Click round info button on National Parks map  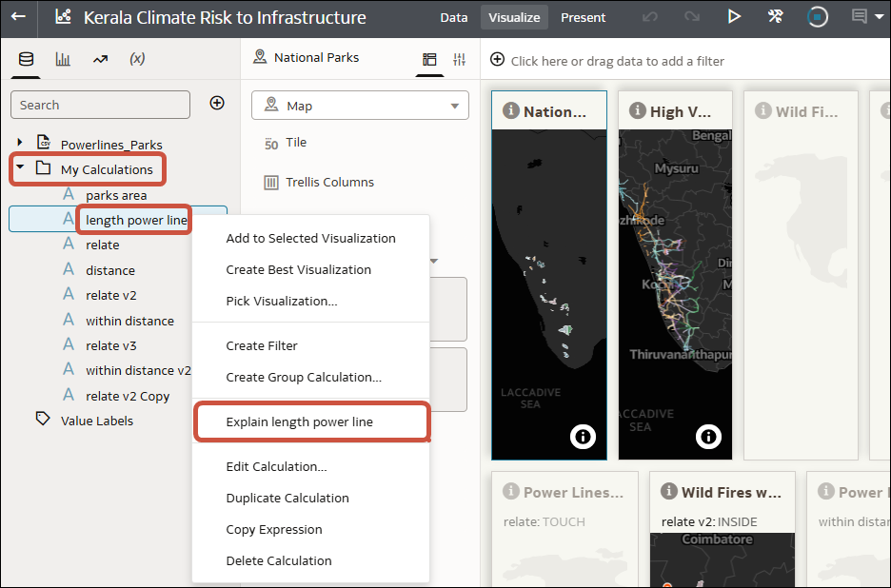(583, 437)
